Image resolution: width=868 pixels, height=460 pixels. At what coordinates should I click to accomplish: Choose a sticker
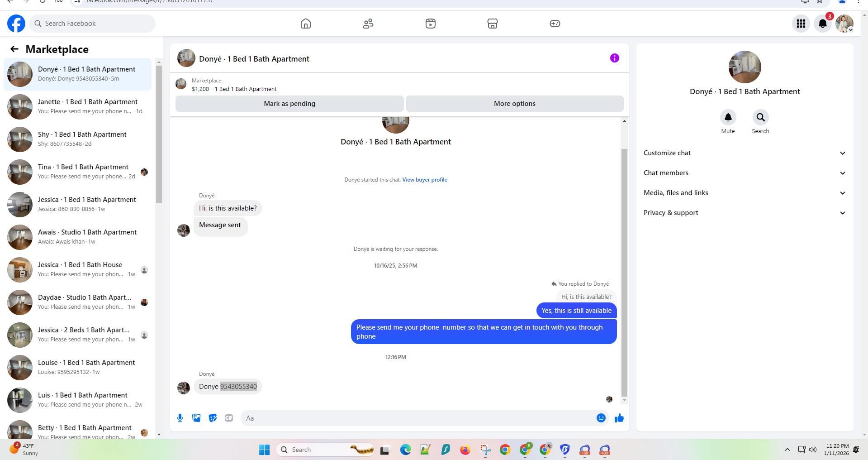[x=213, y=418]
